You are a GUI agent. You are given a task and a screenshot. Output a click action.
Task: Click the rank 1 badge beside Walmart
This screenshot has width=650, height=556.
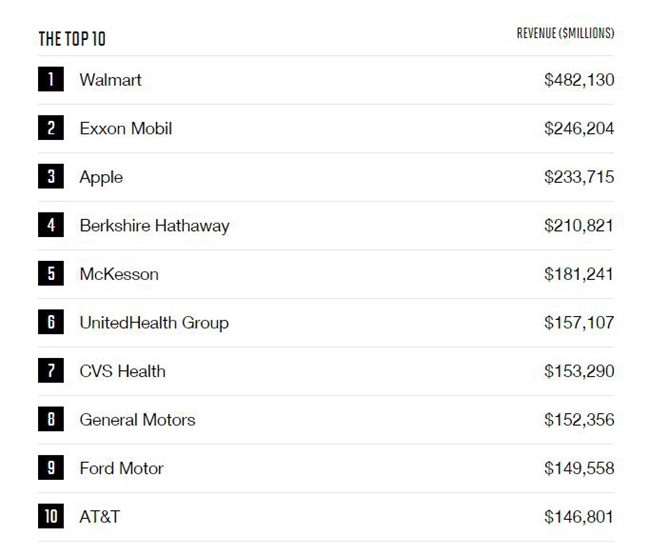coord(51,80)
